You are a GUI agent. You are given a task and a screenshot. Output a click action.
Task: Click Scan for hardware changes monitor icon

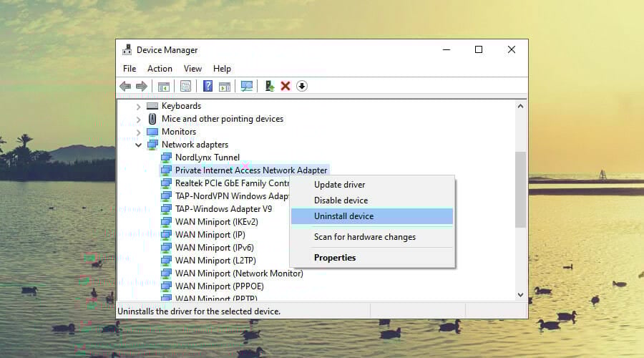[247, 86]
